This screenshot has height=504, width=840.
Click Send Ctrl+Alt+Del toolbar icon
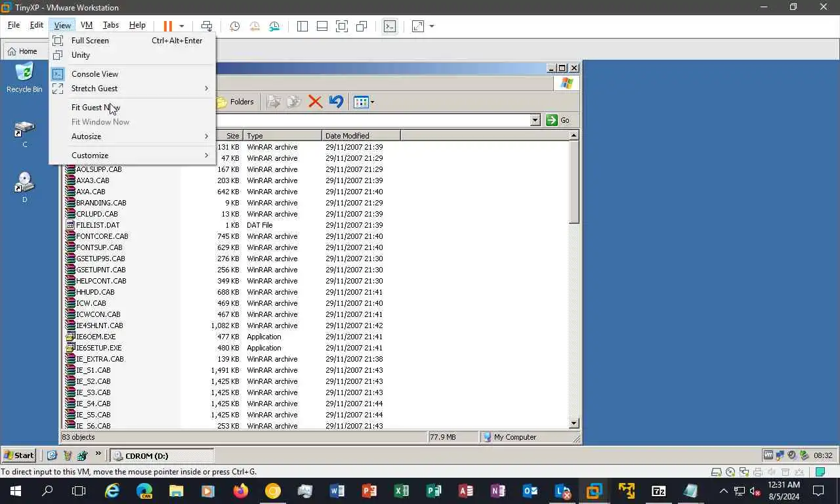point(207,26)
